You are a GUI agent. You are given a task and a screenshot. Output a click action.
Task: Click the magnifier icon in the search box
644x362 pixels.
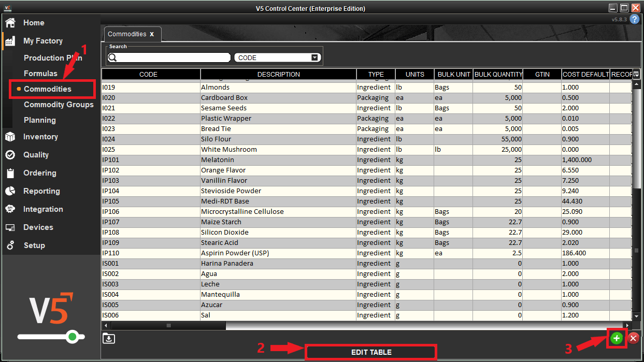pos(113,57)
